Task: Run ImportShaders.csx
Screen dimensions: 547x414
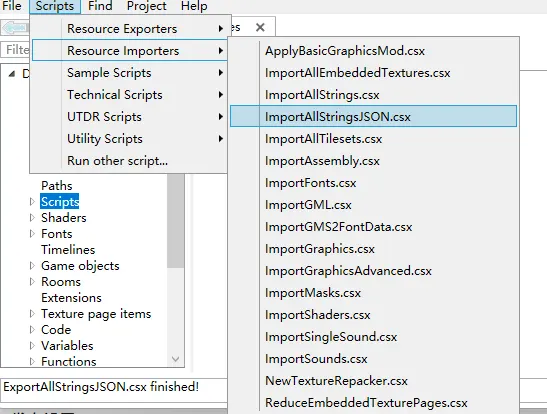Action: coord(373,315)
